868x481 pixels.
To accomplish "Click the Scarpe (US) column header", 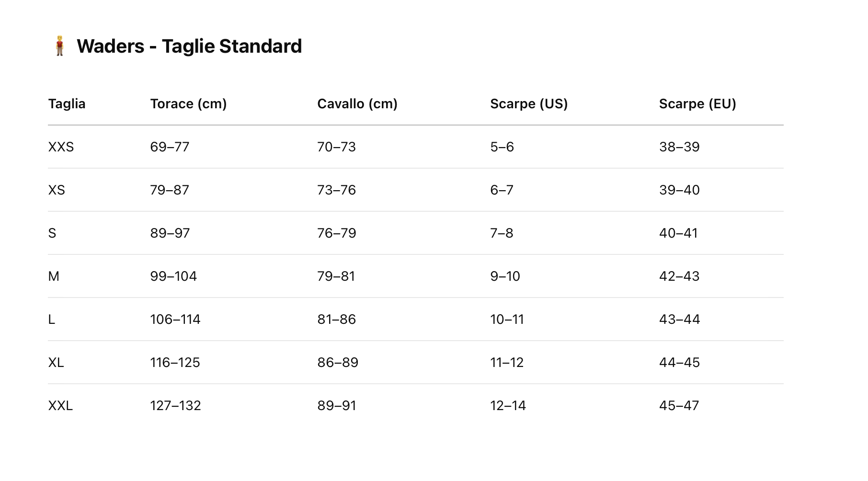I will [529, 104].
